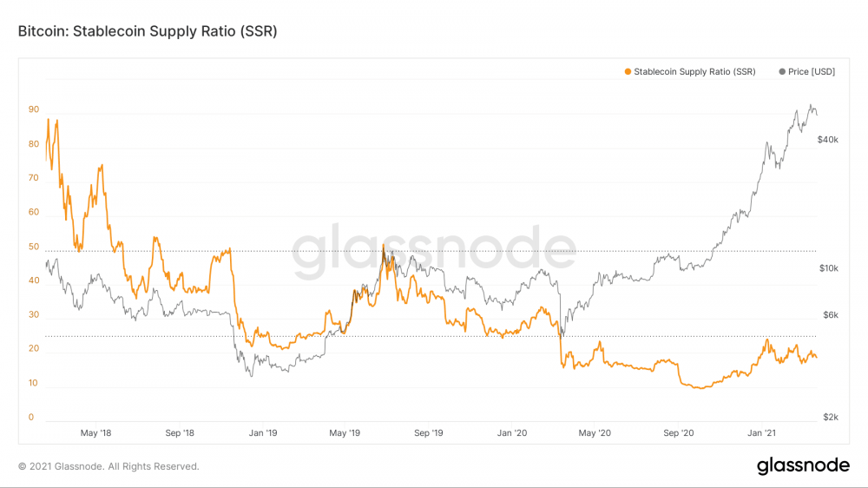Viewport: 868px width, 488px height.
Task: Click the $2k price axis label
Action: pyautogui.click(x=831, y=418)
